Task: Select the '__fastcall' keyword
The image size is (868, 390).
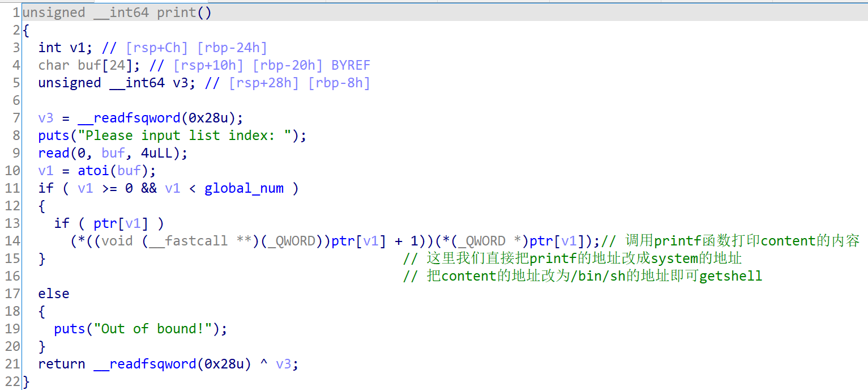Action: pos(189,241)
